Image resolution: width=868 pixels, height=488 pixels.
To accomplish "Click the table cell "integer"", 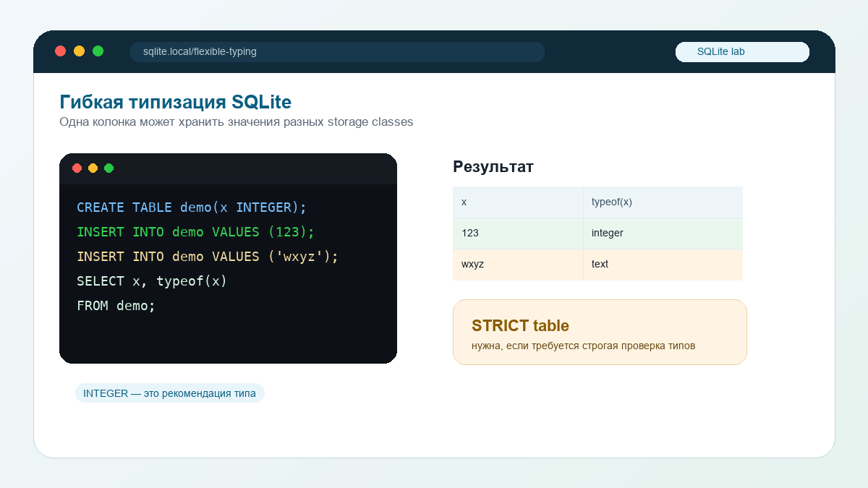I will (663, 234).
